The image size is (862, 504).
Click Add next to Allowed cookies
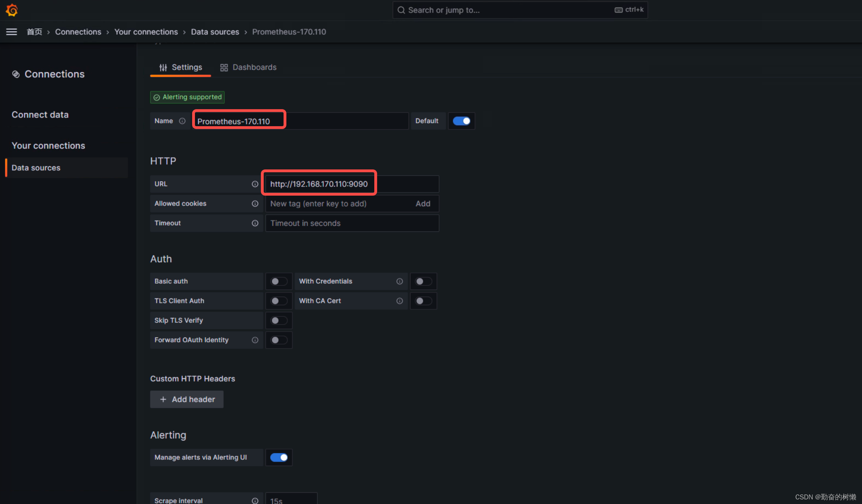click(423, 204)
